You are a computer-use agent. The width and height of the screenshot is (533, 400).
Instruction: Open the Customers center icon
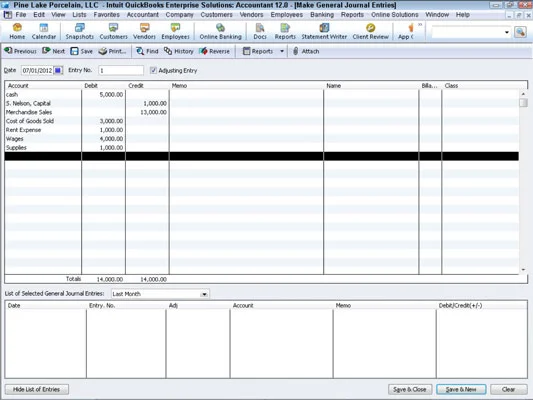114,32
